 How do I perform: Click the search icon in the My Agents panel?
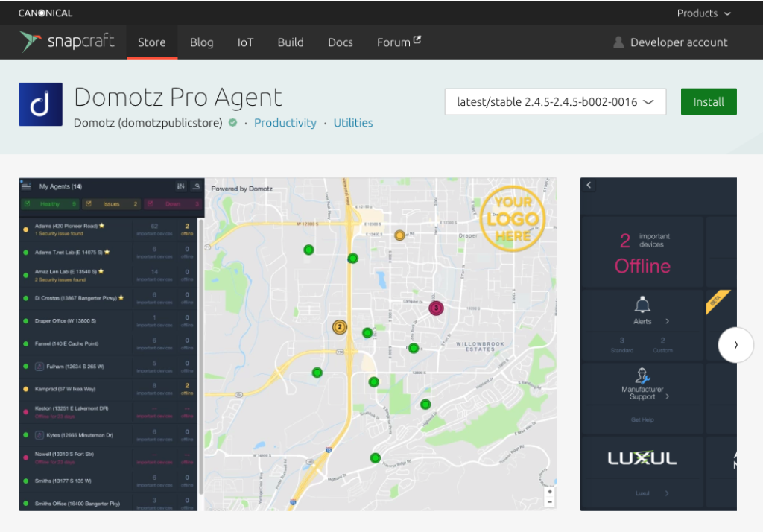click(x=195, y=186)
